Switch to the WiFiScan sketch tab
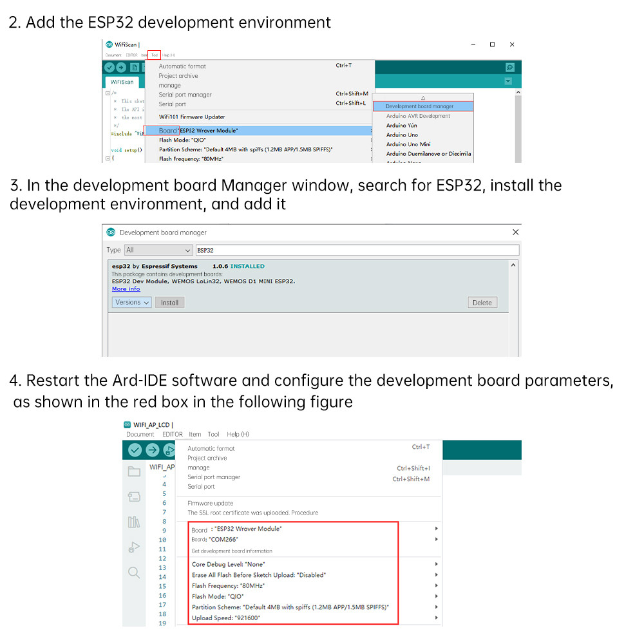This screenshot has width=644, height=644. 122,82
